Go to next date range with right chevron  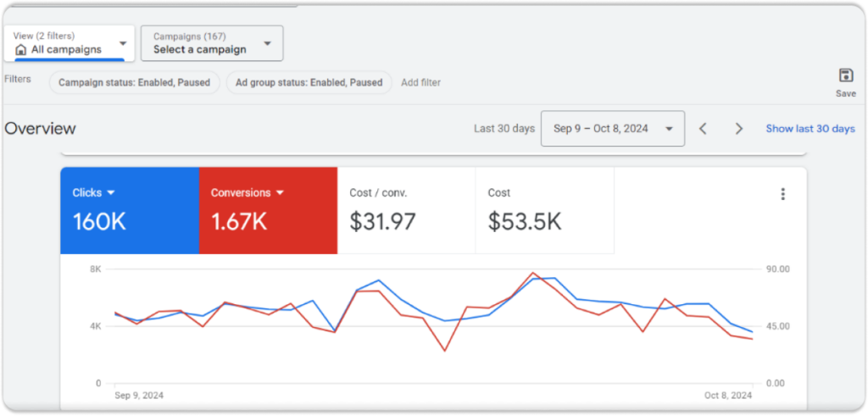point(738,129)
